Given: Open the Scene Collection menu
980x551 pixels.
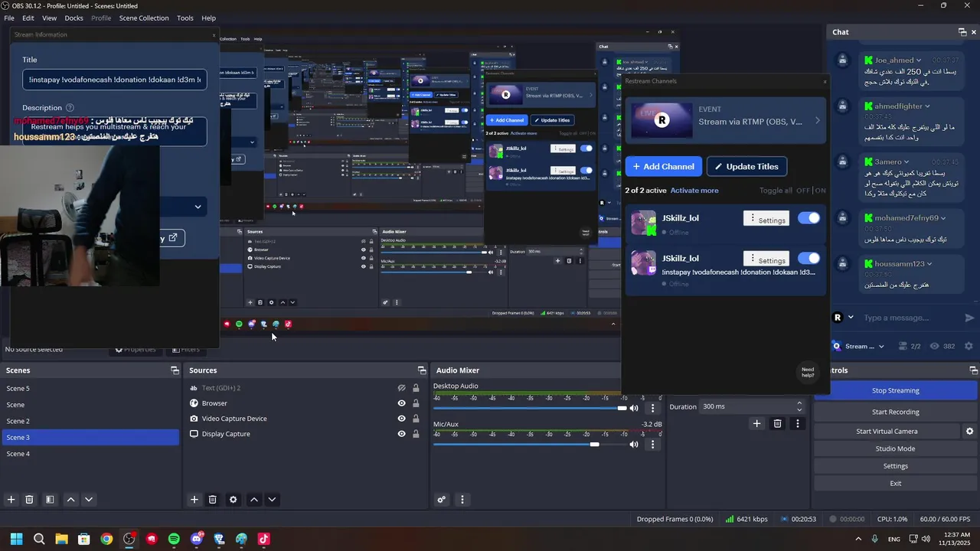Looking at the screenshot, I should click(x=144, y=18).
